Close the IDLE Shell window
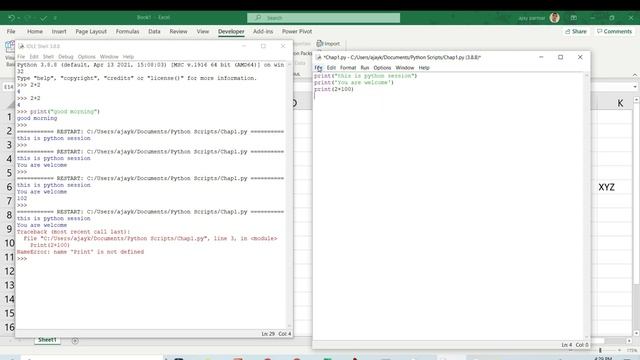 (x=283, y=46)
